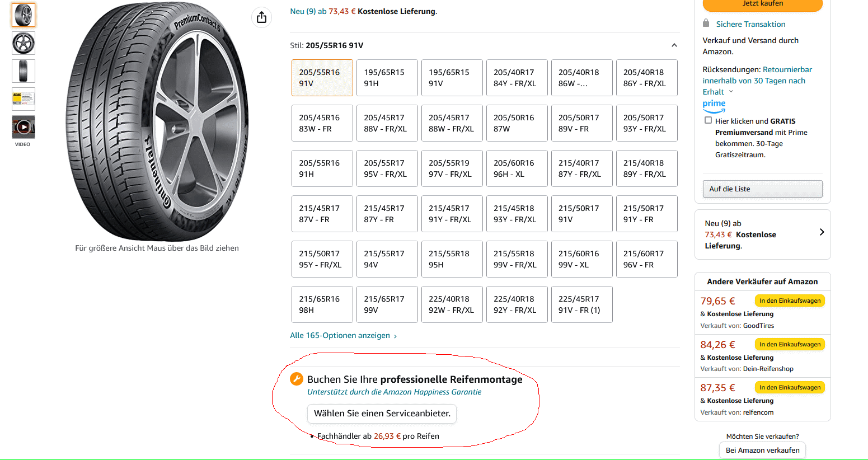Viewport: 868px width, 460px height.
Task: Choose the 215/65R17 99V size option
Action: click(387, 304)
